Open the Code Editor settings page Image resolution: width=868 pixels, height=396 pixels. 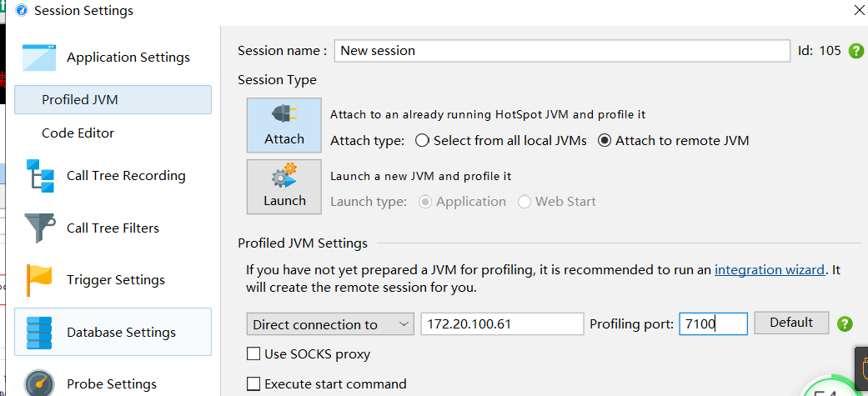(78, 133)
